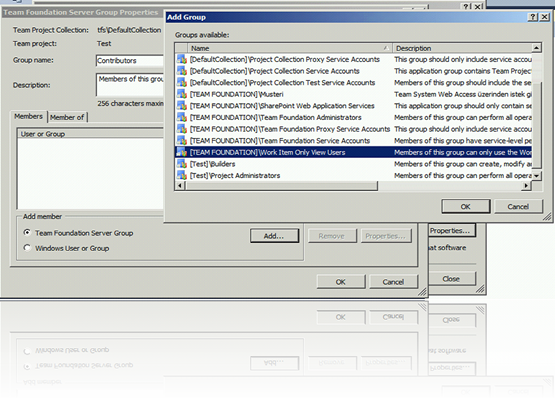Click the icon beside [Test]\Project Administrators

182,176
